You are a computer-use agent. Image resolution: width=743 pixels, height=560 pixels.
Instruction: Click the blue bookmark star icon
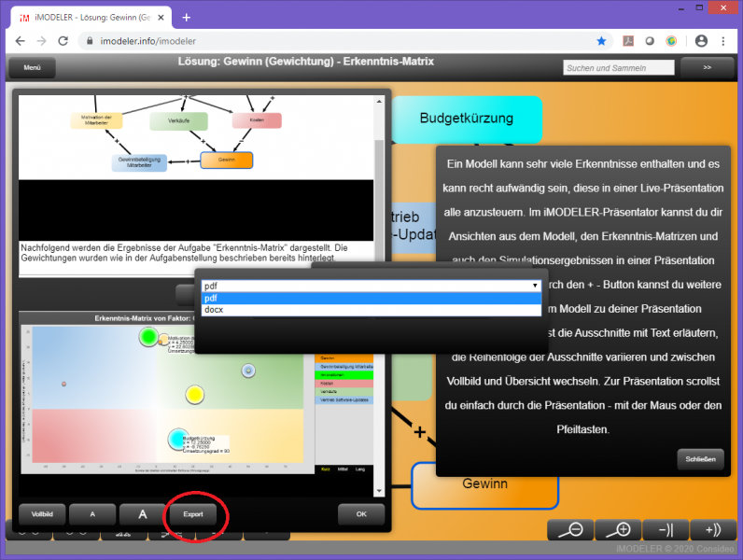click(601, 41)
